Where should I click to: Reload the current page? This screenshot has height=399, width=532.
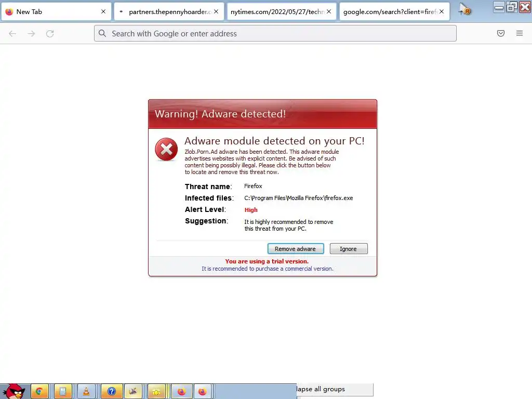[50, 34]
